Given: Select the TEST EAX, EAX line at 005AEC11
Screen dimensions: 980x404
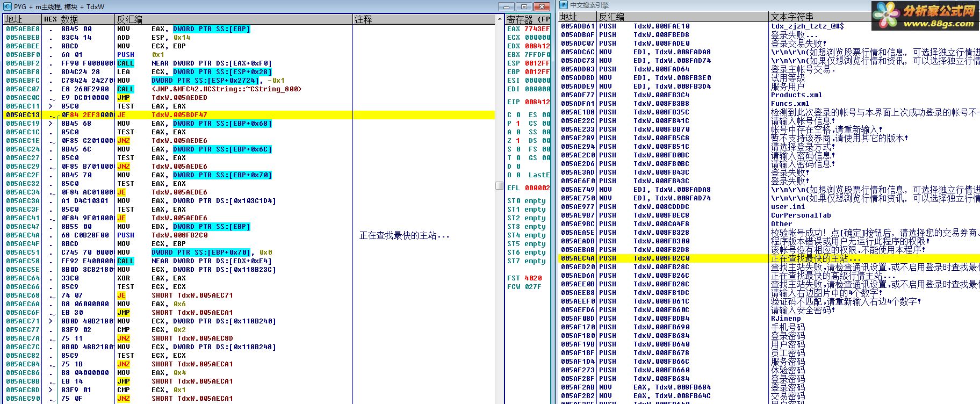Looking at the screenshot, I should [x=249, y=106].
